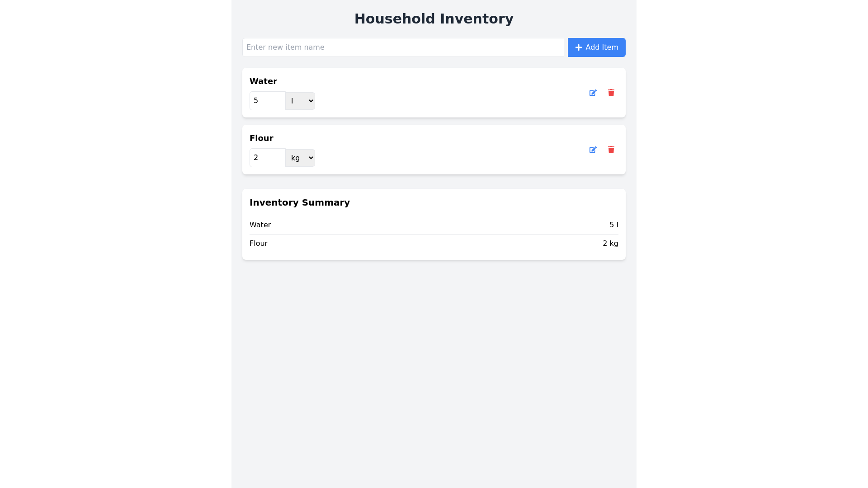868x488 pixels.
Task: Click the edit pencil icon for Water
Action: 593,93
